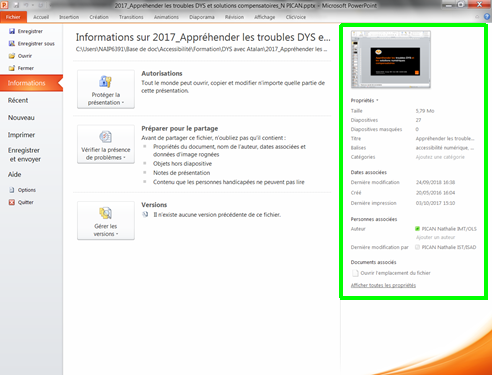Select the Diaporama ribbon tab
The height and width of the screenshot is (375, 492).
click(202, 17)
